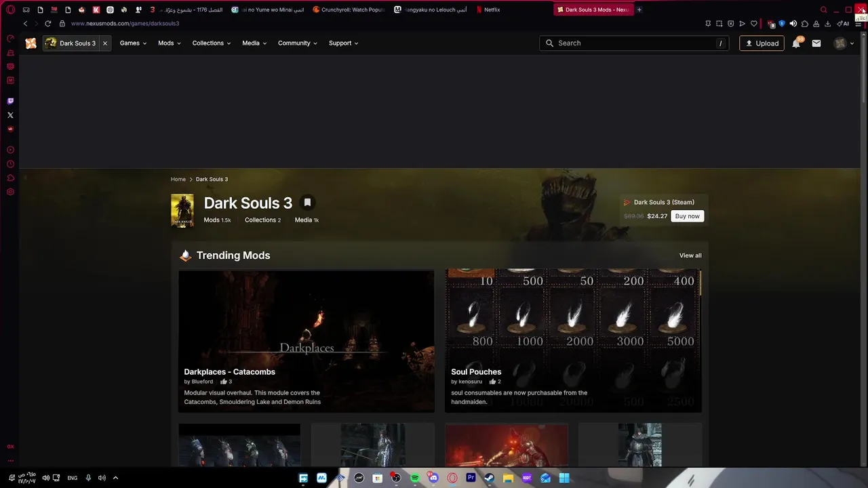Click the author name kenosuru
Image resolution: width=868 pixels, height=488 pixels.
click(x=470, y=382)
